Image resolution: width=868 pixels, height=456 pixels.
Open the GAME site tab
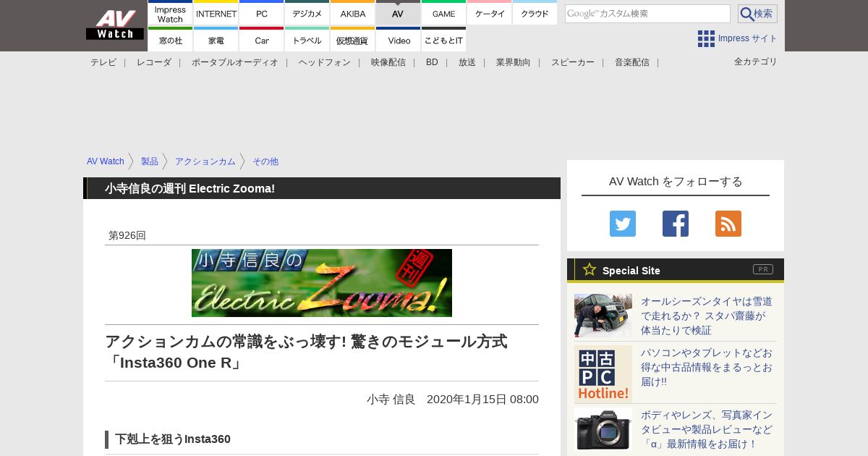click(443, 13)
